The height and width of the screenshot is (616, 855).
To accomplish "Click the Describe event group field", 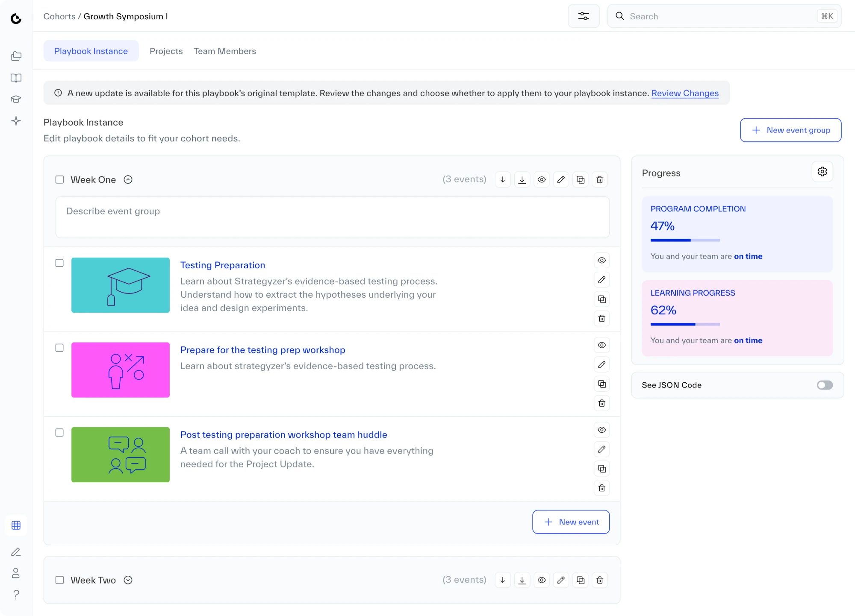I will click(332, 217).
